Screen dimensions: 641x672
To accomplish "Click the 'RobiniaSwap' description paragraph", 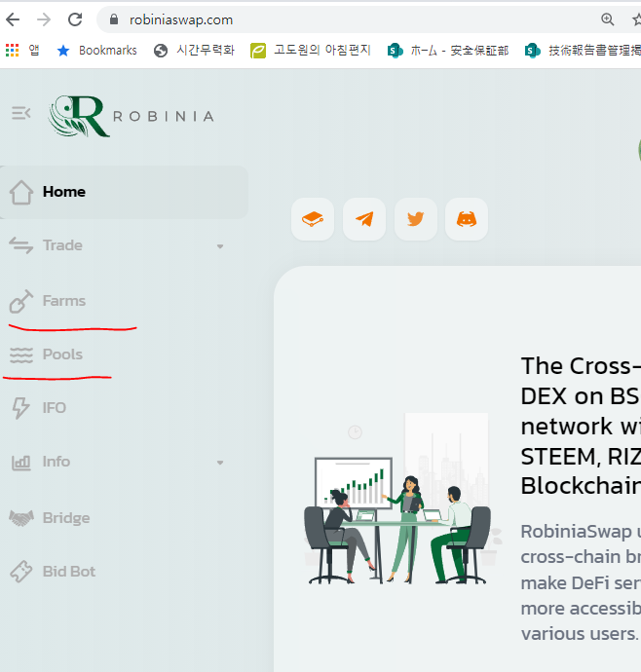I will 581,582.
